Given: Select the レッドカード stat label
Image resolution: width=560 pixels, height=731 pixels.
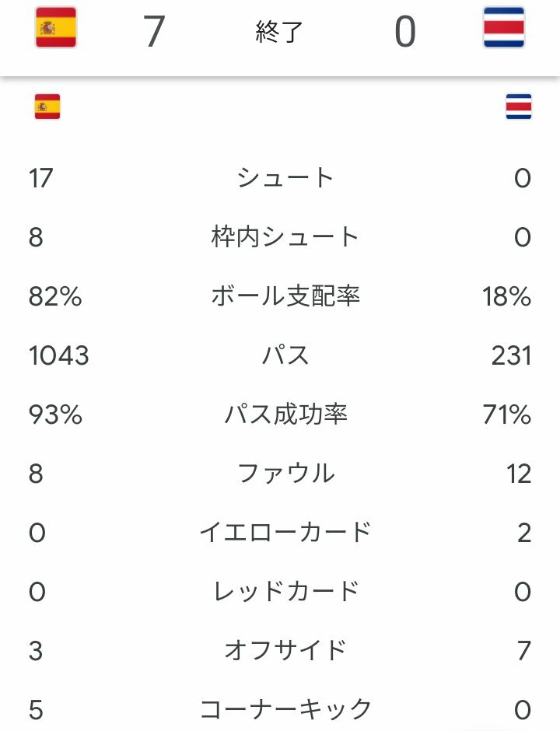Looking at the screenshot, I should (285, 592).
